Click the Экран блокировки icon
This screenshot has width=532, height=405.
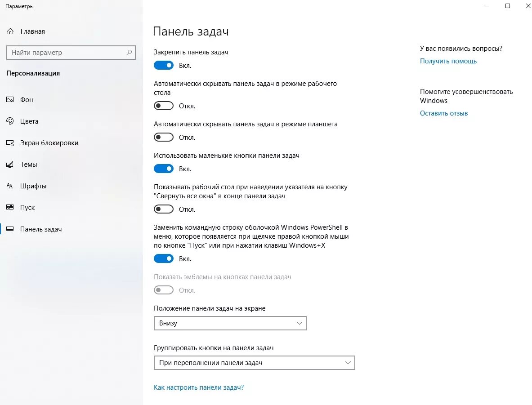[x=10, y=143]
